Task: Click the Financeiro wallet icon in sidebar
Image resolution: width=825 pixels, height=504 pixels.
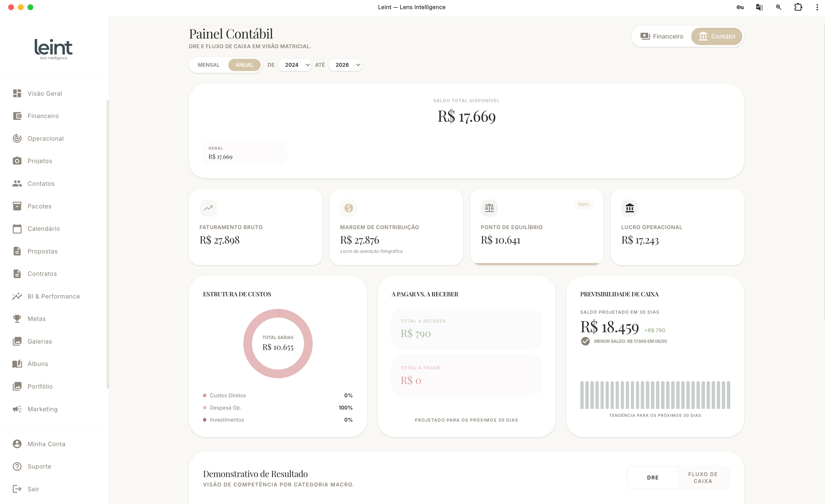Action: [x=17, y=116]
